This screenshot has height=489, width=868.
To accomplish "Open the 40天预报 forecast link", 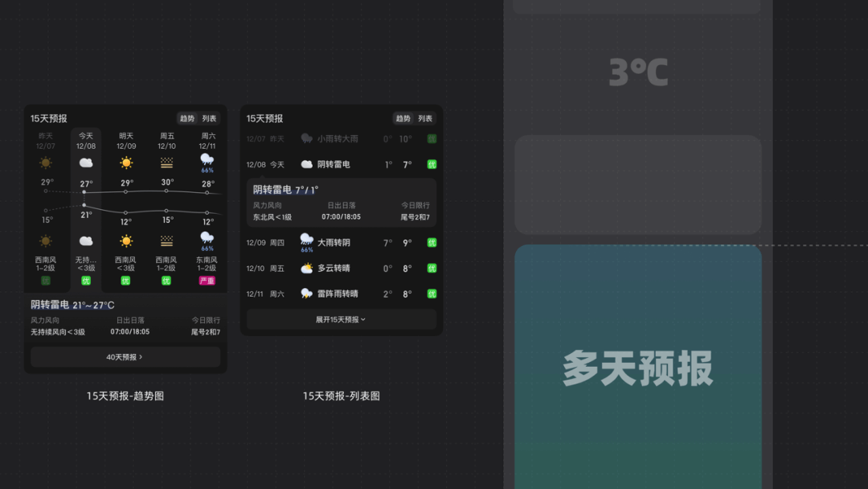I will tap(125, 357).
